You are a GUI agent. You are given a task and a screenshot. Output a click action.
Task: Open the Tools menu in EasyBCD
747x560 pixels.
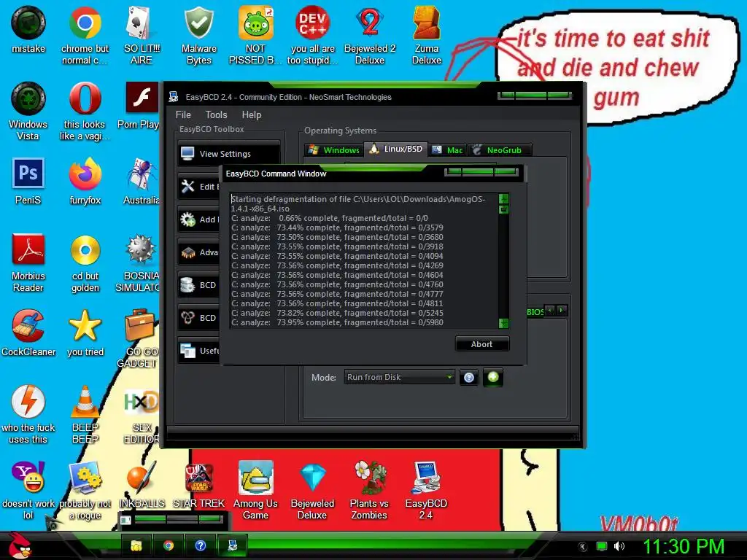(216, 114)
